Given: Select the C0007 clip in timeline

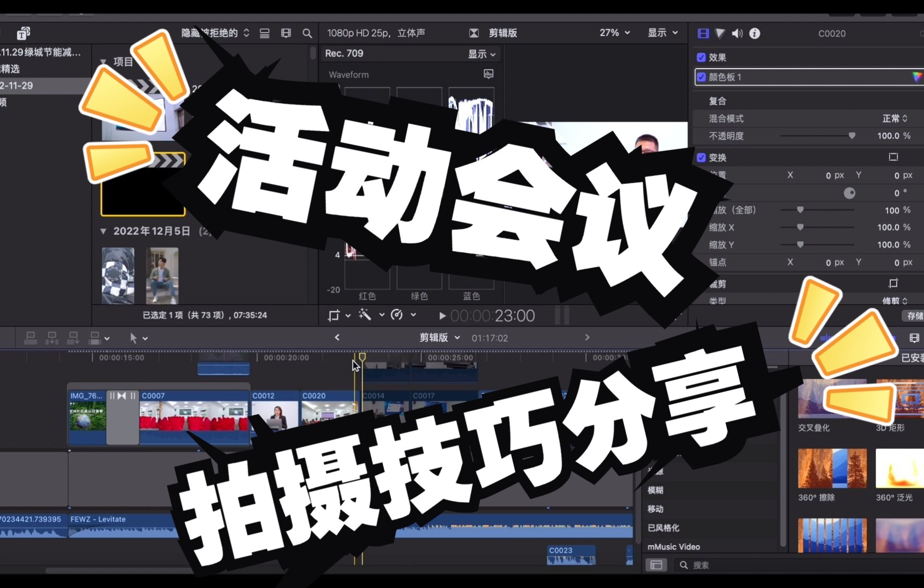Looking at the screenshot, I should click(x=194, y=416).
